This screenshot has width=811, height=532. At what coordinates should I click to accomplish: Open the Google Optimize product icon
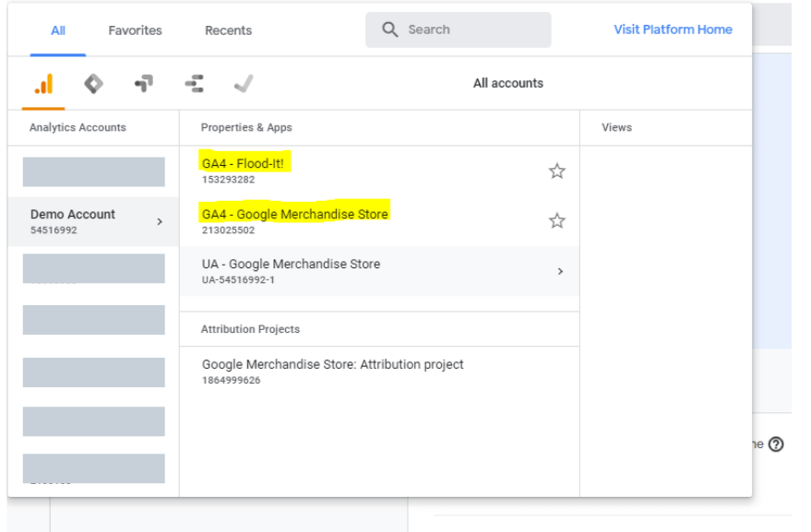point(144,83)
